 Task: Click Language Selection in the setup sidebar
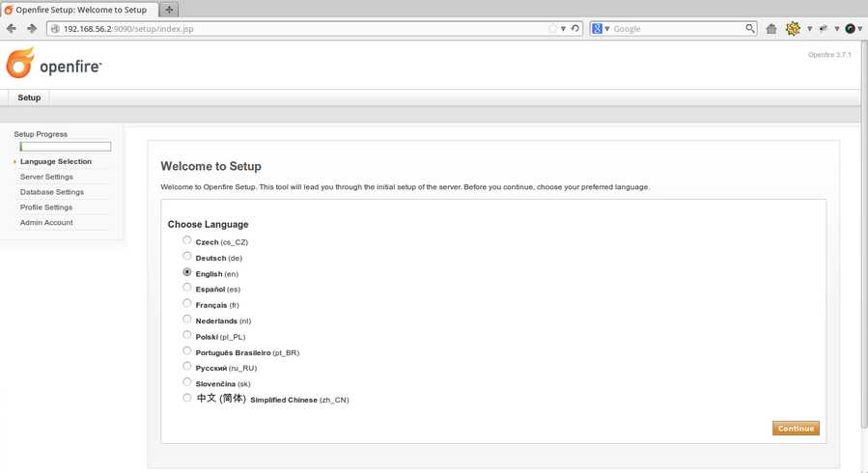(x=56, y=161)
